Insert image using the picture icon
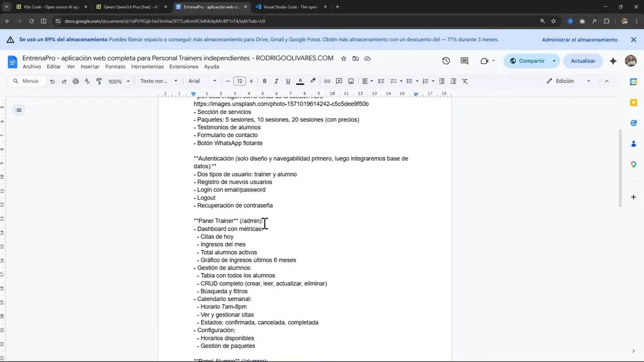The height and width of the screenshot is (362, 644). click(351, 81)
